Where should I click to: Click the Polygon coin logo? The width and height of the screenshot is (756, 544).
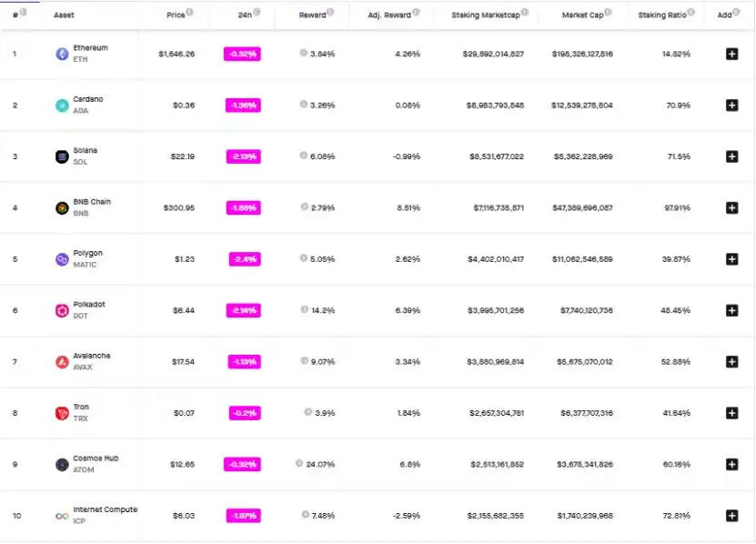62,259
